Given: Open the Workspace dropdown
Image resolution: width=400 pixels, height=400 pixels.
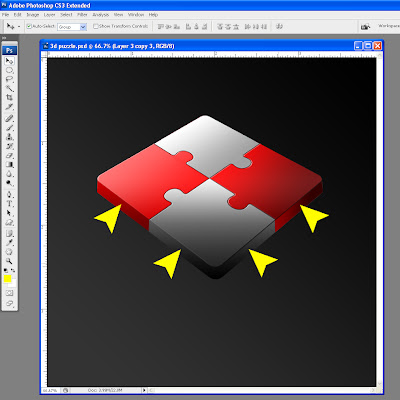Looking at the screenshot, I should (389, 26).
